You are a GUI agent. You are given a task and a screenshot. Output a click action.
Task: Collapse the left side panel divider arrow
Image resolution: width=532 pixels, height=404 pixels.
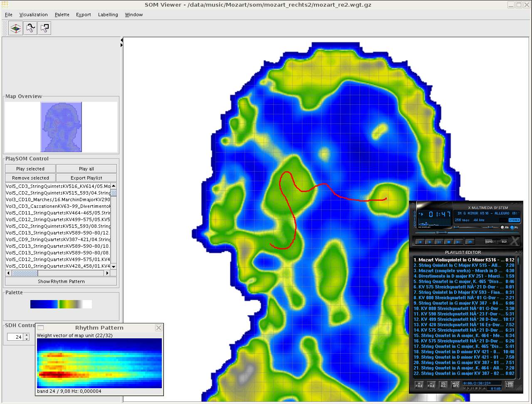pyautogui.click(x=121, y=40)
